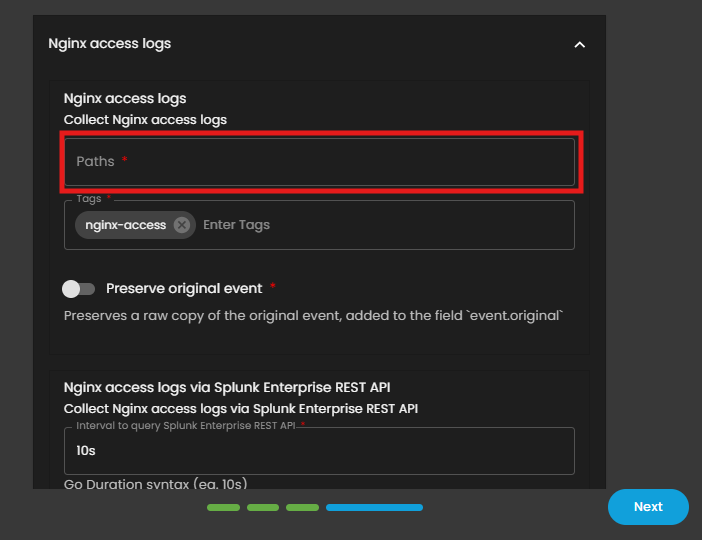Click the top Nginx access logs accordion header
Image resolution: width=702 pixels, height=540 pixels.
(x=110, y=44)
